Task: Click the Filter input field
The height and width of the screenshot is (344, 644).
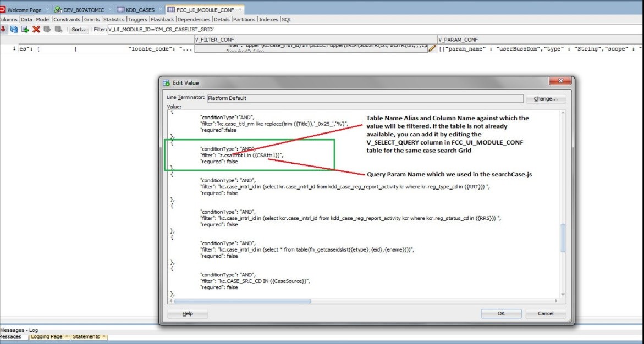Action: 192,30
